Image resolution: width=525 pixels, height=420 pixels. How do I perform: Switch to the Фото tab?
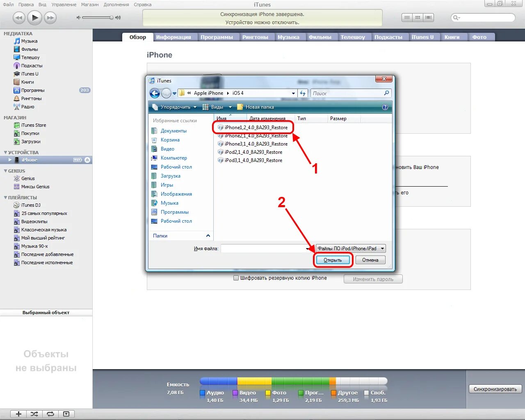(479, 37)
